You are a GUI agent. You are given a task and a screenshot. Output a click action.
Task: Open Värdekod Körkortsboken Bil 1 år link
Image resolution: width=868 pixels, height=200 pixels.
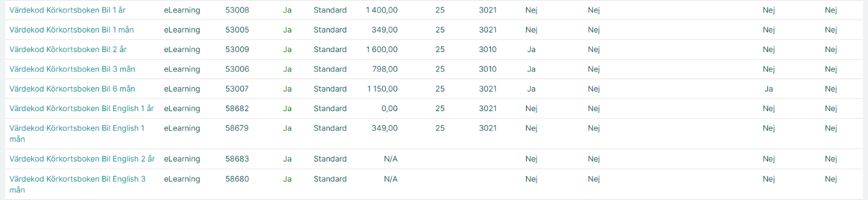pyautogui.click(x=67, y=10)
